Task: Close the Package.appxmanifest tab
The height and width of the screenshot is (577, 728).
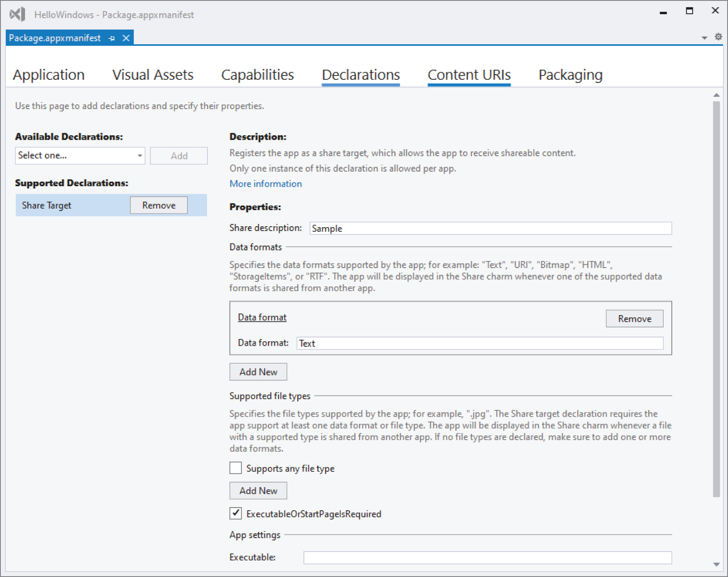Action: pyautogui.click(x=126, y=38)
